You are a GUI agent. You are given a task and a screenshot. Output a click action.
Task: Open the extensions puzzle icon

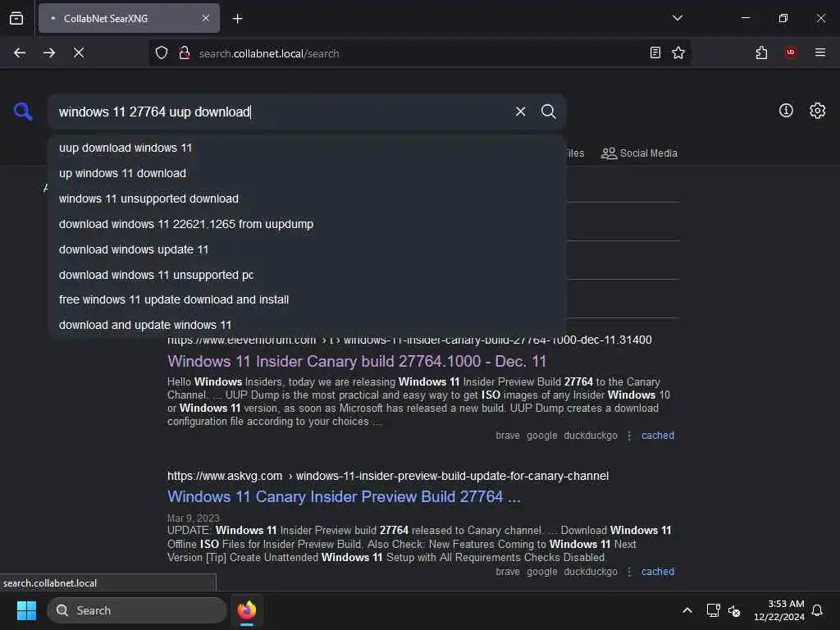(x=761, y=52)
